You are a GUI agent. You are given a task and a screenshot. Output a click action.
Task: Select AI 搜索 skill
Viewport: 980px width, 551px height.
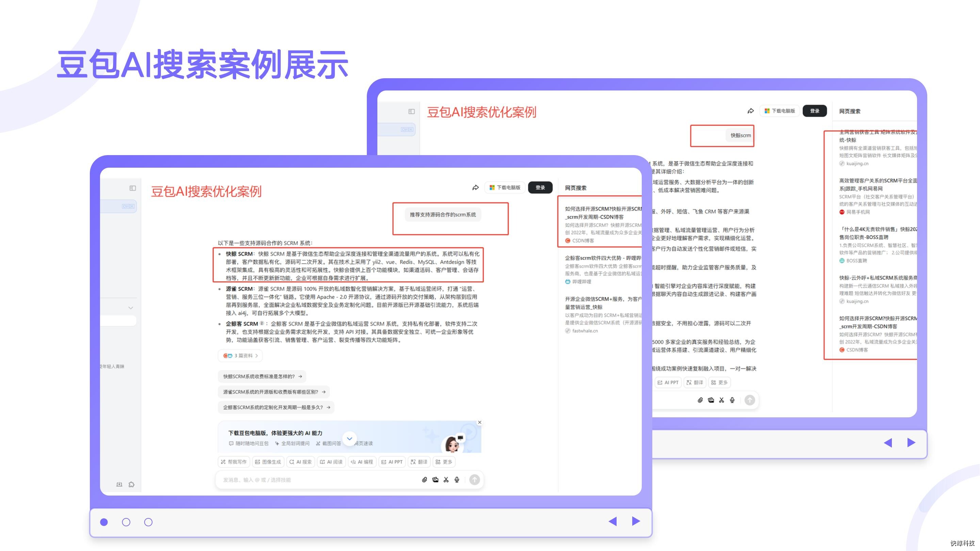tap(300, 462)
